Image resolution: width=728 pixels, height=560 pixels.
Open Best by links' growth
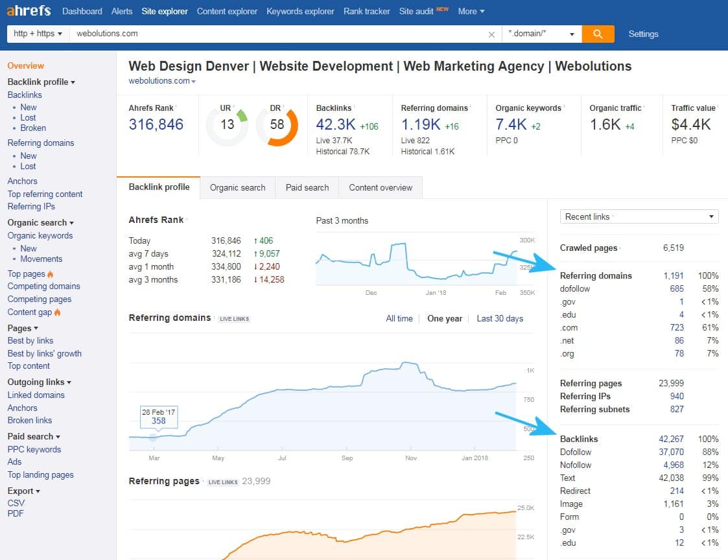(x=45, y=353)
